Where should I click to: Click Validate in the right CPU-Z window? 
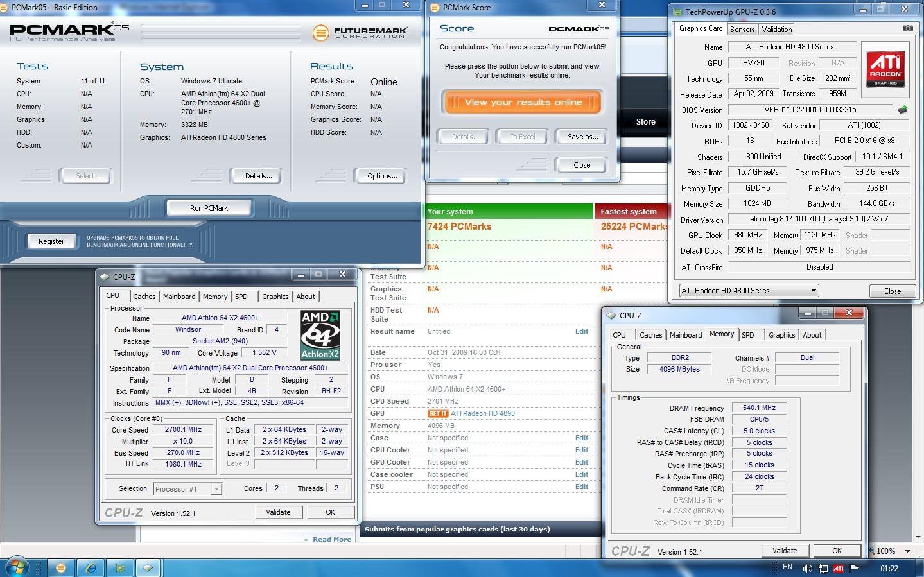tap(785, 551)
